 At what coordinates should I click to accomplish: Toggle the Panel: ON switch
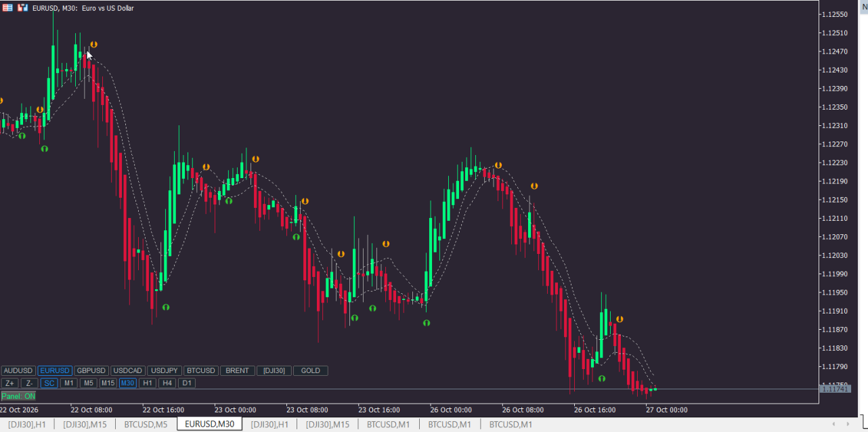coord(19,396)
